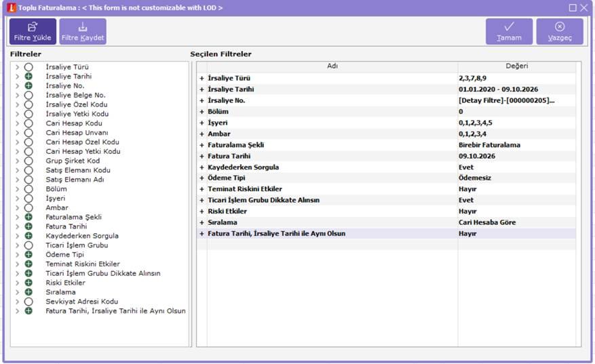Click the Filtre Kaydet button
595x364 pixels.
point(83,31)
